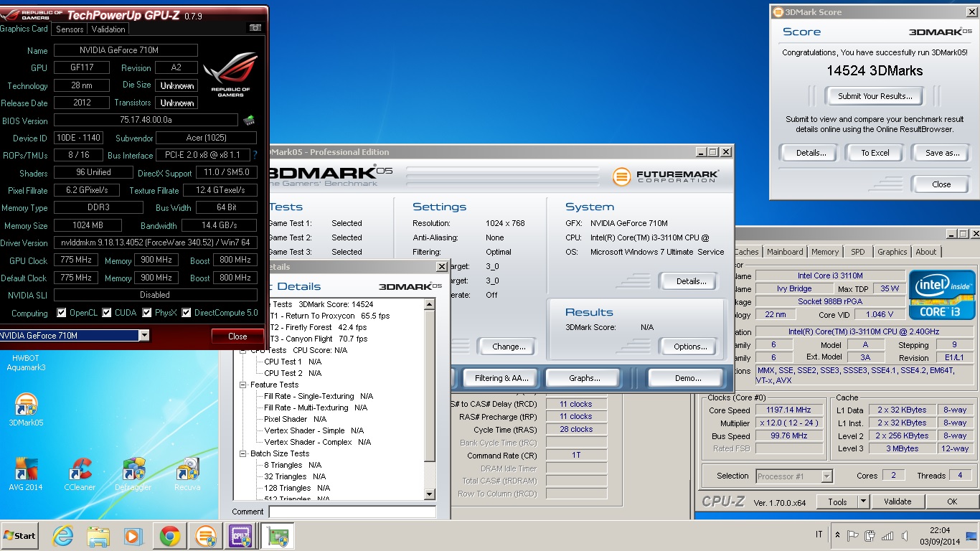Screen dimensions: 980x551
Task: Open the Graphics tab in CPU-Z
Action: [x=892, y=252]
